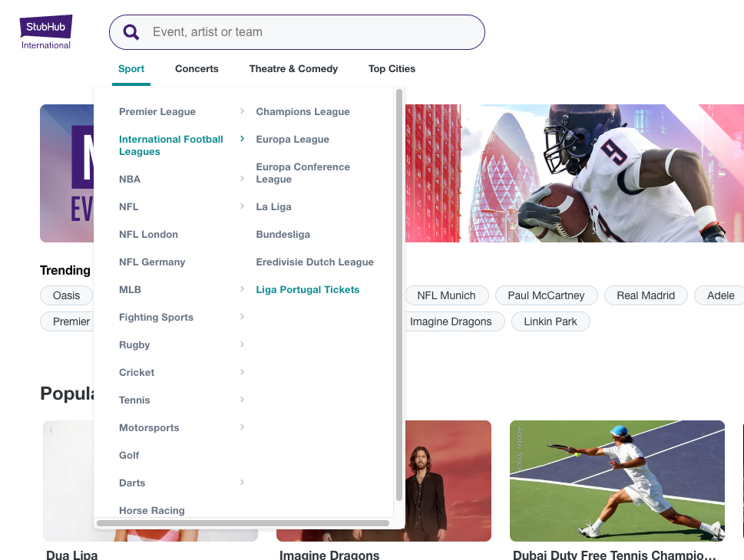Open the NFL player hero banner
744x560 pixels.
[x=574, y=173]
